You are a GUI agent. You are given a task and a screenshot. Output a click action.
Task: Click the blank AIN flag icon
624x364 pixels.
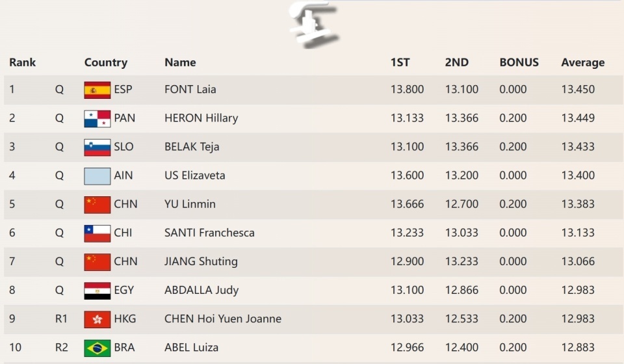97,175
